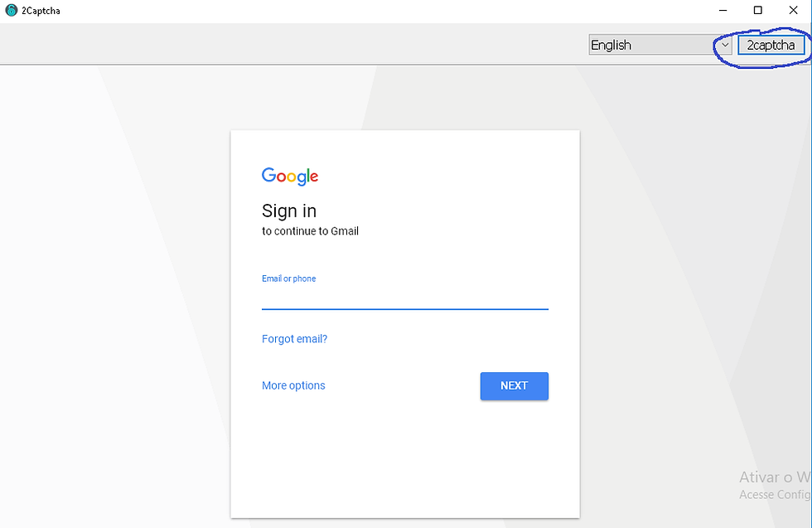This screenshot has width=812, height=528.
Task: Click the 2captcha button
Action: pos(771,45)
